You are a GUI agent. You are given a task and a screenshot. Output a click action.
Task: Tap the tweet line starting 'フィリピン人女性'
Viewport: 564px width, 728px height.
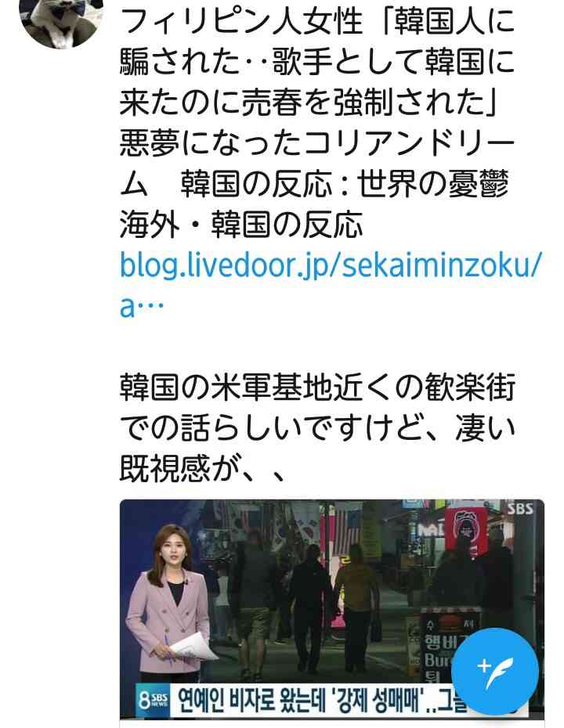(317, 21)
